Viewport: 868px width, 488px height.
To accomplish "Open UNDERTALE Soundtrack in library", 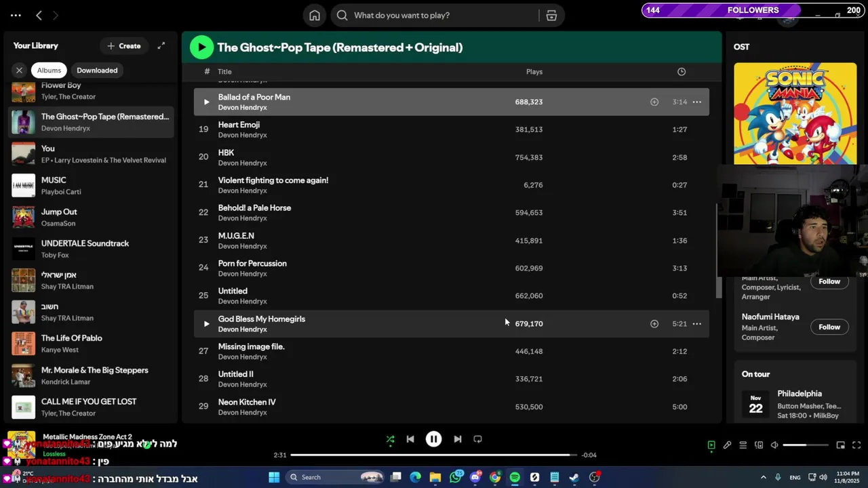I will tap(91, 249).
